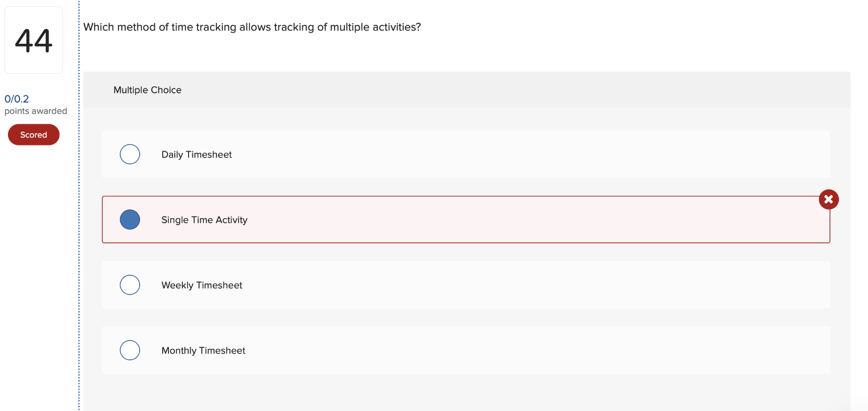Image resolution: width=868 pixels, height=411 pixels.
Task: Click the points awarded text
Action: click(x=36, y=111)
